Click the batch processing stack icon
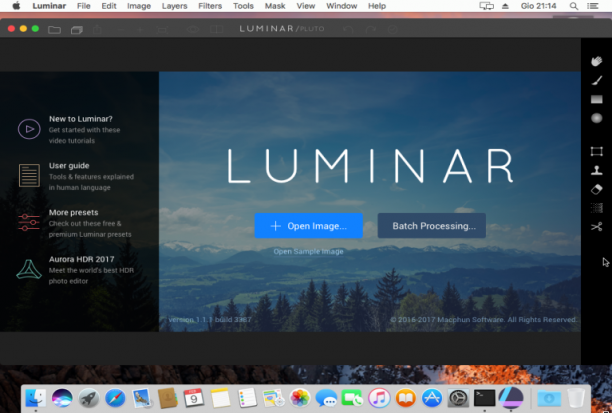This screenshot has height=413, width=612. click(77, 30)
